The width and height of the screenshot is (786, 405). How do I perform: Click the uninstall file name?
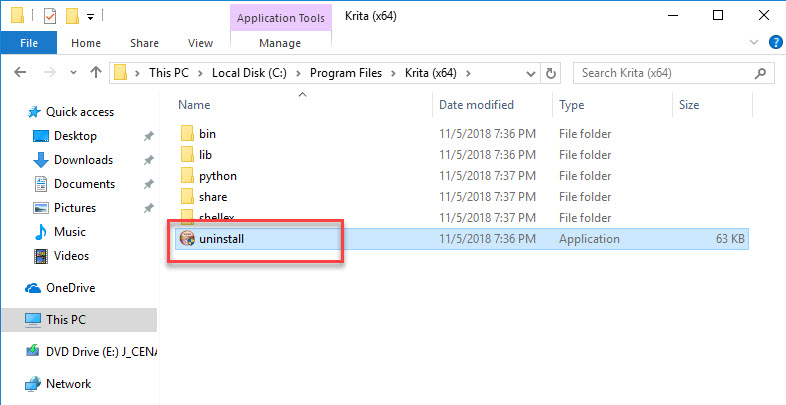(221, 239)
